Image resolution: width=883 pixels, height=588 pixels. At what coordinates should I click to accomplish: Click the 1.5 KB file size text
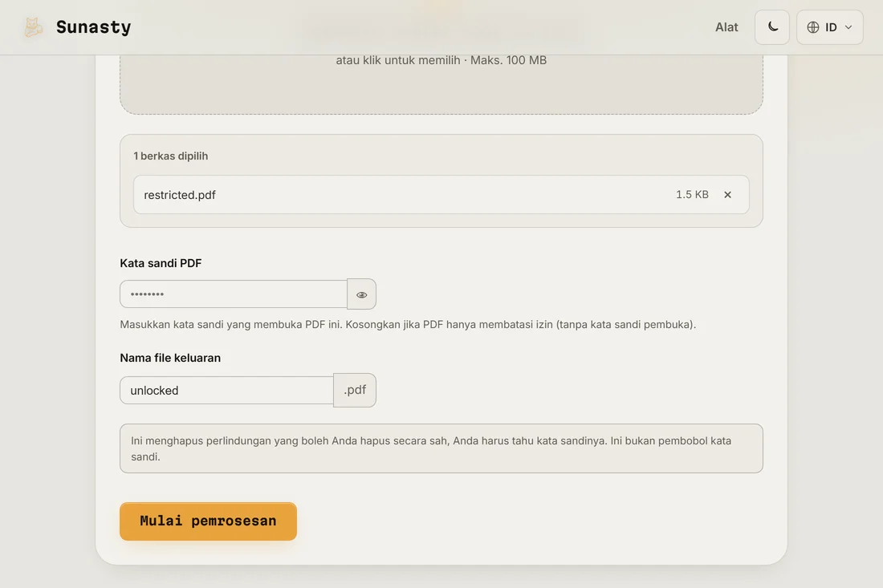click(692, 195)
